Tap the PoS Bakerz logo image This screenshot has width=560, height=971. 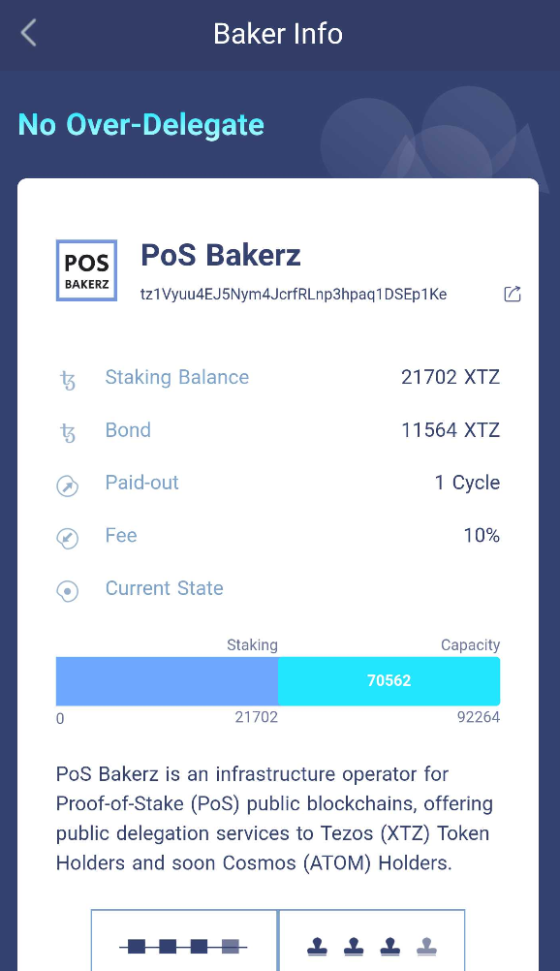point(87,270)
